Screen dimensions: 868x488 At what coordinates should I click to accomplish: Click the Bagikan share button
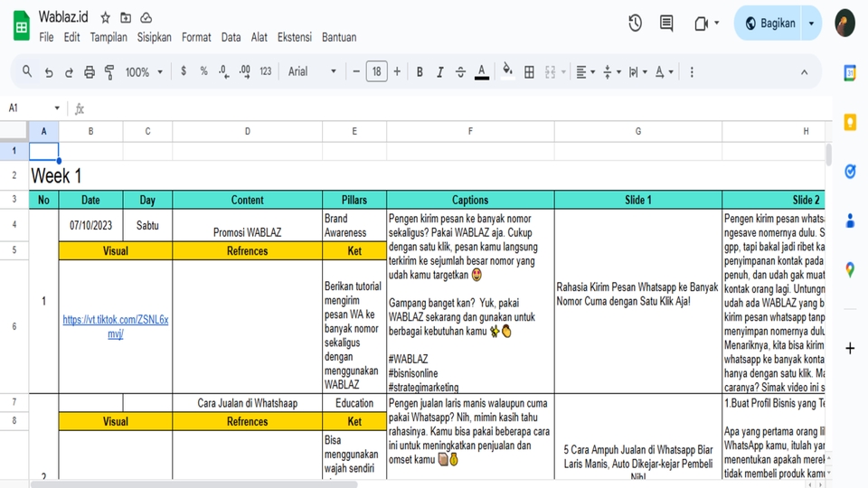pyautogui.click(x=769, y=23)
